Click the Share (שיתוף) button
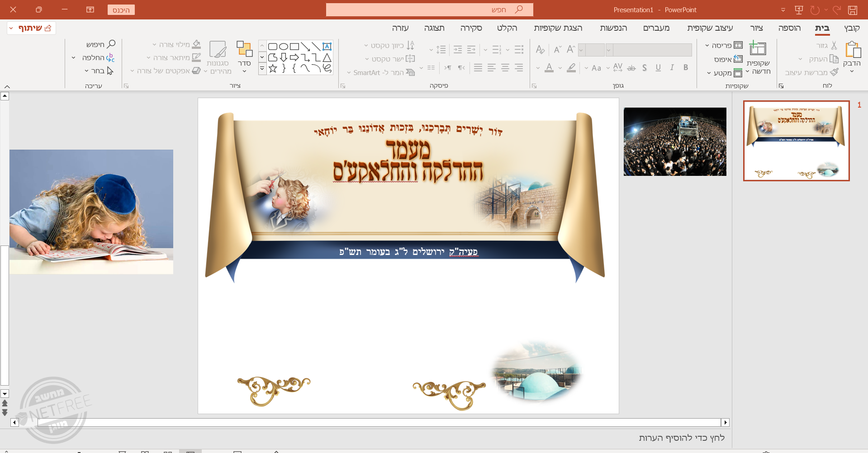 tap(32, 28)
